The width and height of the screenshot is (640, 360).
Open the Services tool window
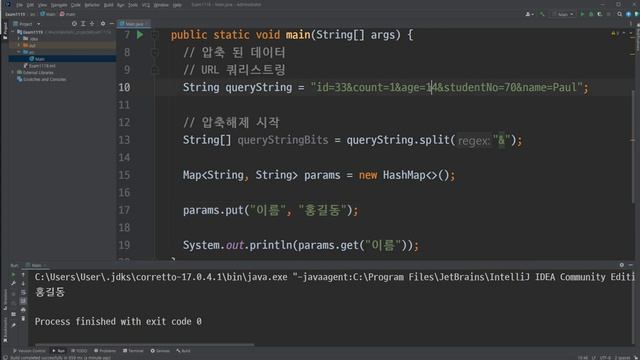[x=160, y=351]
